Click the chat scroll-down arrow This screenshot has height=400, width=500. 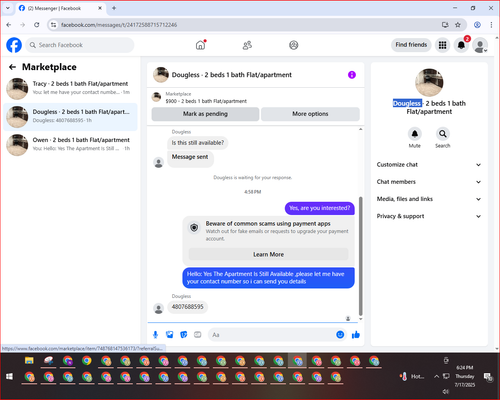click(x=360, y=319)
